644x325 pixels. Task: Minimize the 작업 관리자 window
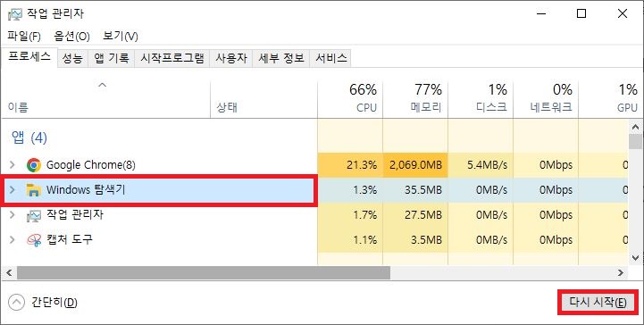coord(542,14)
